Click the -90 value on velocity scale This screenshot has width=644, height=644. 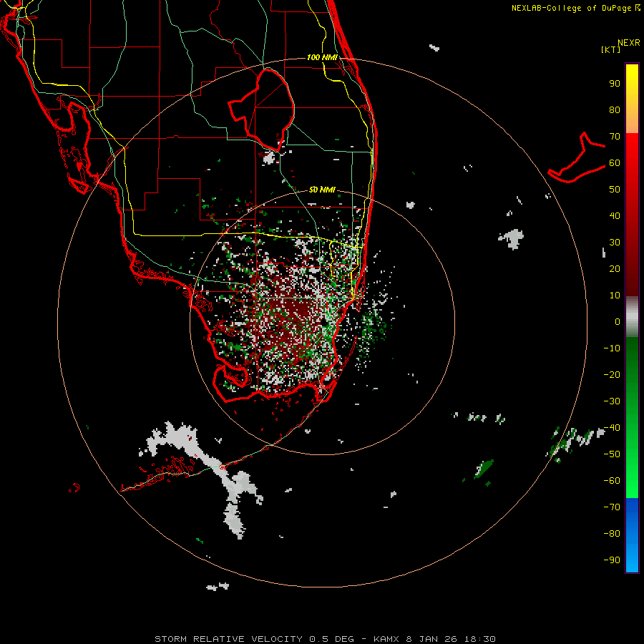click(x=612, y=560)
